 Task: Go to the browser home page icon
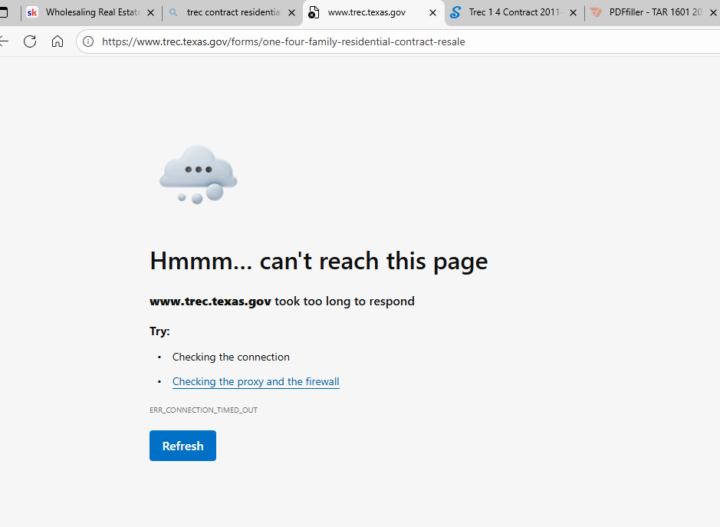(x=57, y=42)
